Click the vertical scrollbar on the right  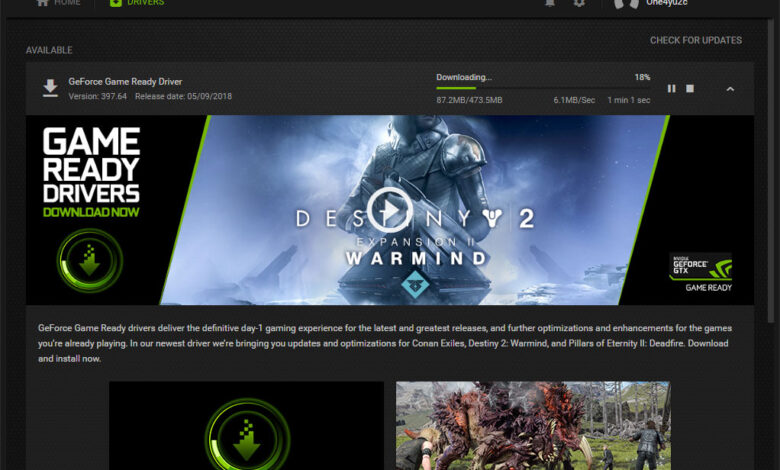[x=770, y=200]
